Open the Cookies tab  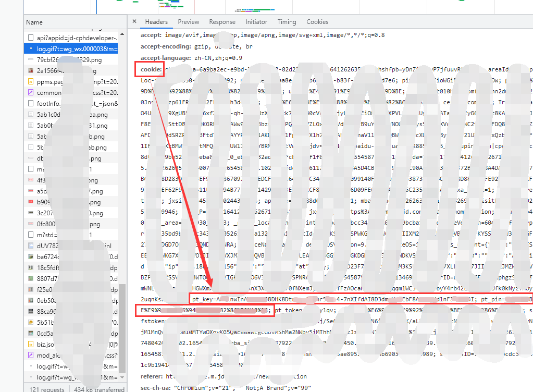pos(317,22)
